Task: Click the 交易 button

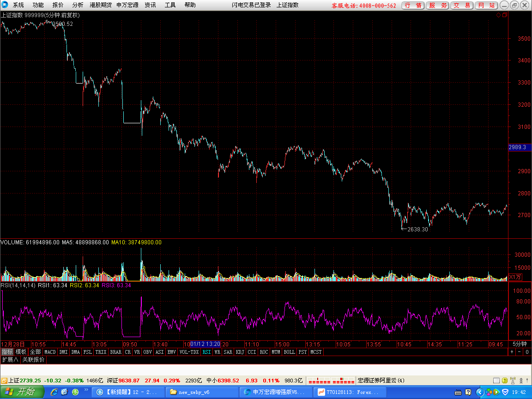Action: pos(462,5)
